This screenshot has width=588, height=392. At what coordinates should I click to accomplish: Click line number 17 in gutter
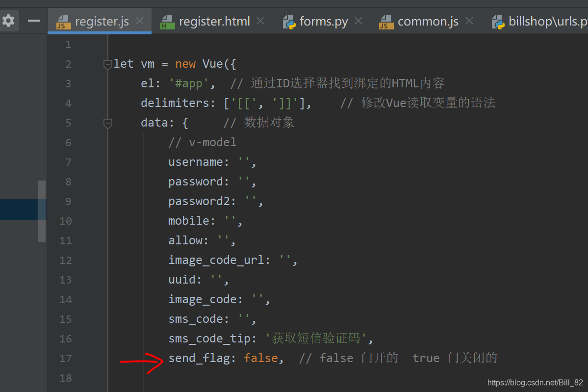[66, 358]
